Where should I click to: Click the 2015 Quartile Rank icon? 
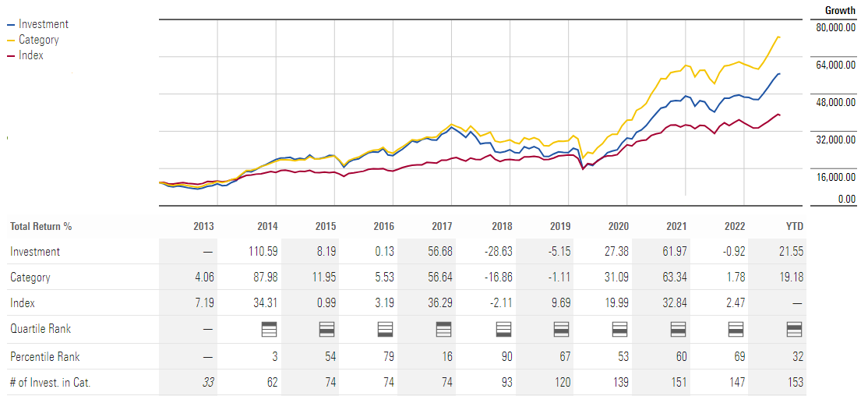pos(327,330)
